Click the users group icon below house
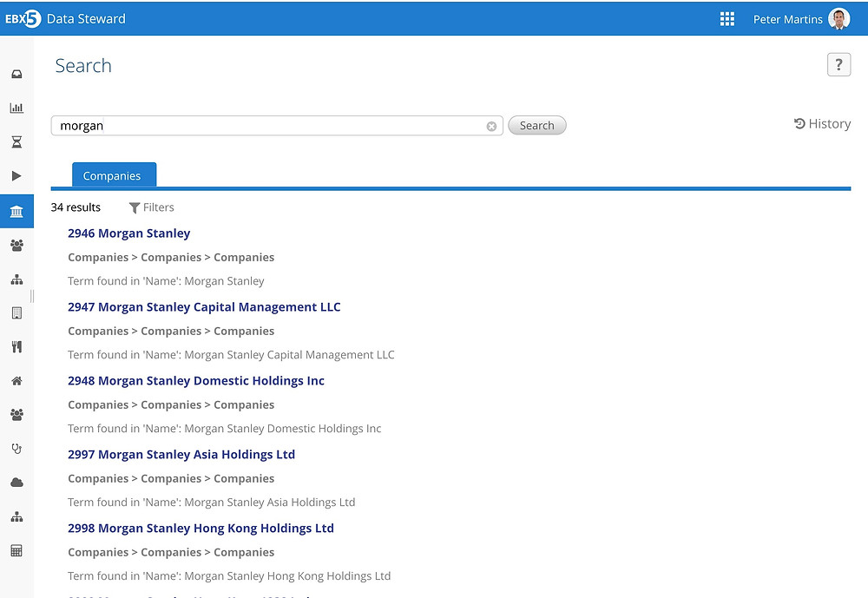This screenshot has height=598, width=868. point(16,415)
